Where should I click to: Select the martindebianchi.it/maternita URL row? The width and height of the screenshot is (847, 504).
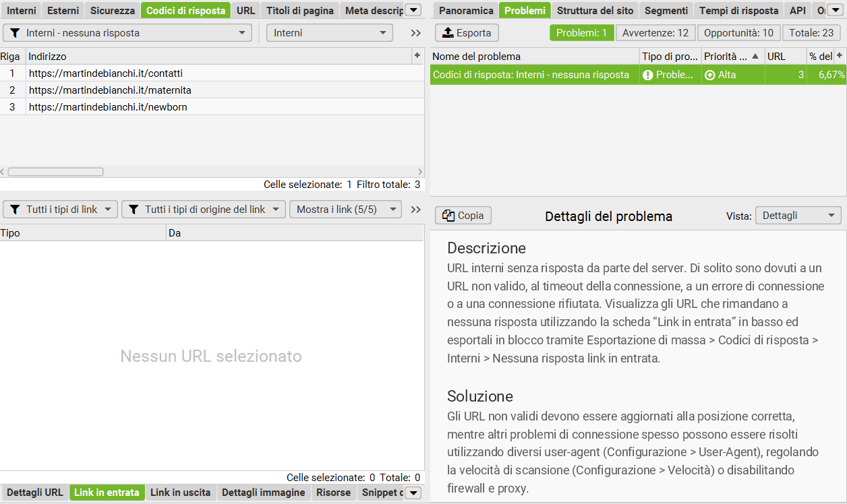212,90
